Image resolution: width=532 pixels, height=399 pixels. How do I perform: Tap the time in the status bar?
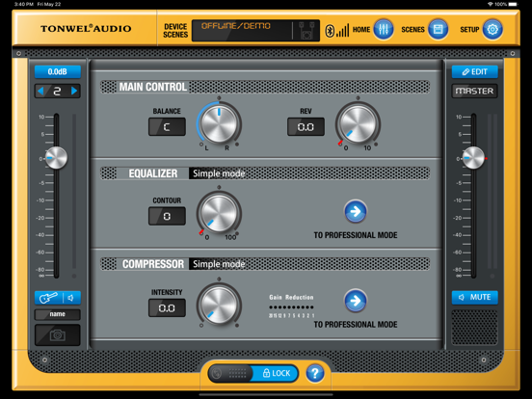click(24, 4)
